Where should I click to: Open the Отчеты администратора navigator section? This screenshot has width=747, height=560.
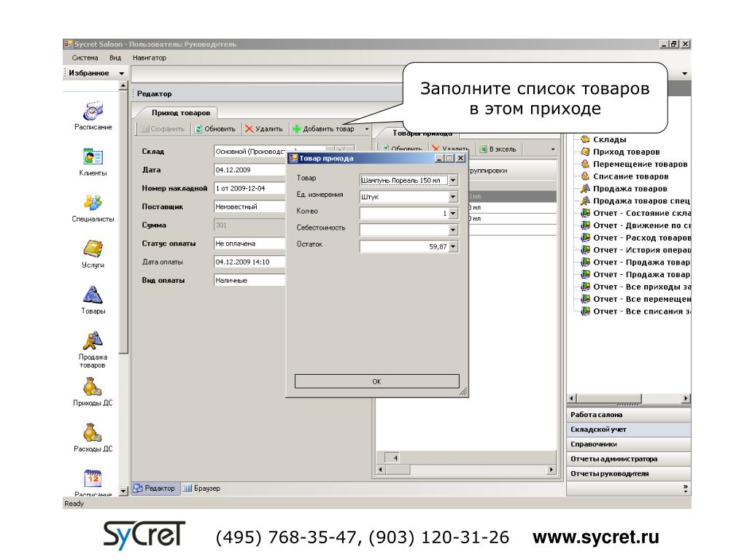pyautogui.click(x=628, y=459)
